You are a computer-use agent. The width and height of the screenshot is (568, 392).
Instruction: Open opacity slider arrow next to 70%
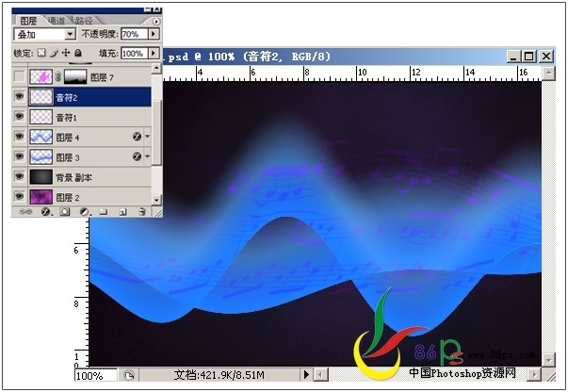tap(154, 34)
